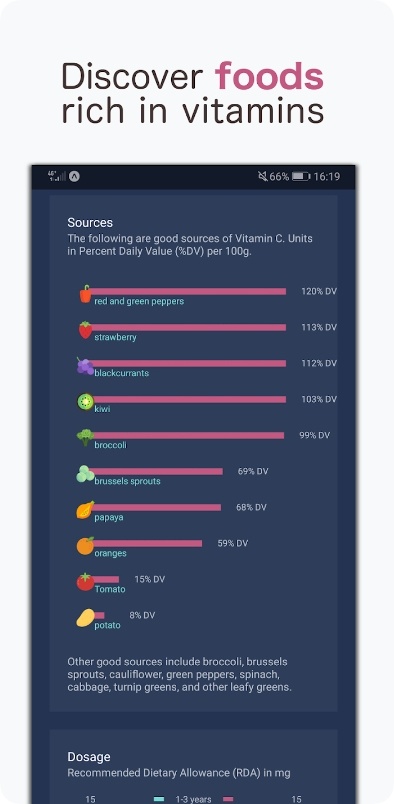Select the papaya icon
Image resolution: width=394 pixels, height=804 pixels.
click(85, 510)
